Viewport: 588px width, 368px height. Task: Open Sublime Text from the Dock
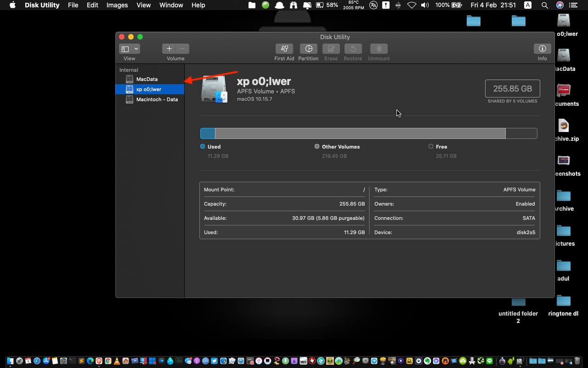coord(81,361)
